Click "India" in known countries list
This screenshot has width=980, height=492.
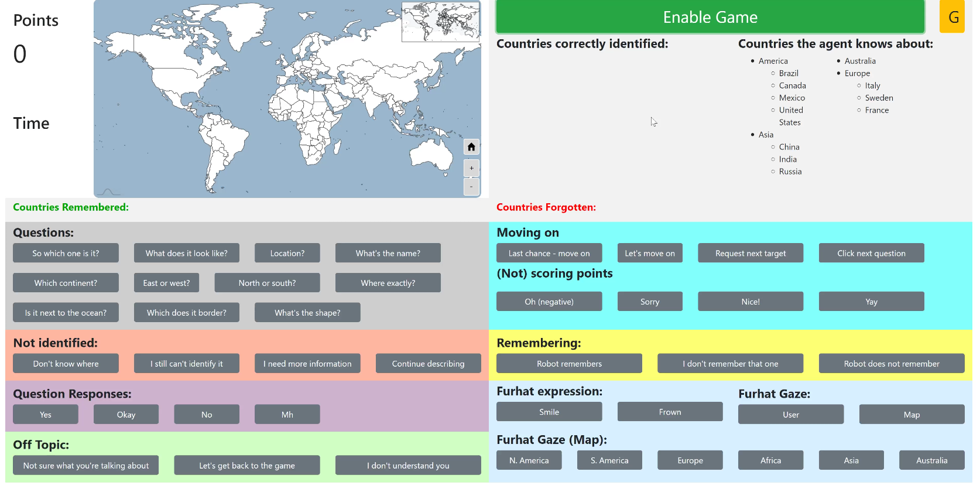787,159
